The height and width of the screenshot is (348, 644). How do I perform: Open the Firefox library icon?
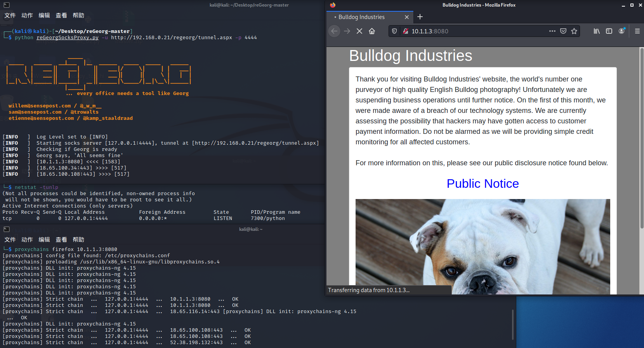(x=597, y=31)
